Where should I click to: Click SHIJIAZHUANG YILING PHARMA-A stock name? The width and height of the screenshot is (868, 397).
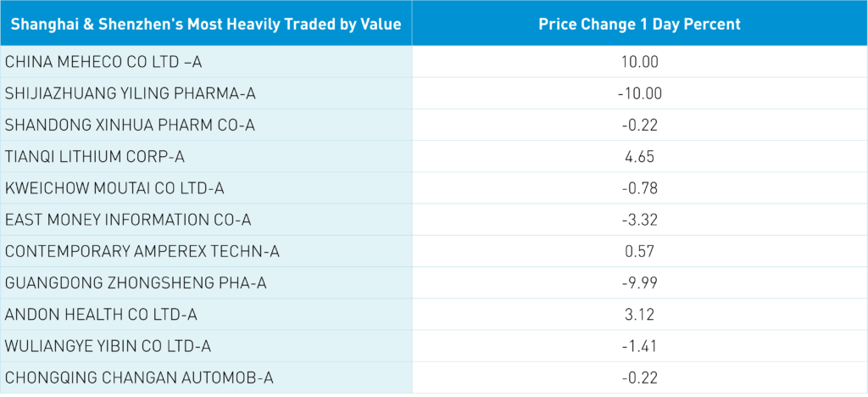tap(131, 93)
